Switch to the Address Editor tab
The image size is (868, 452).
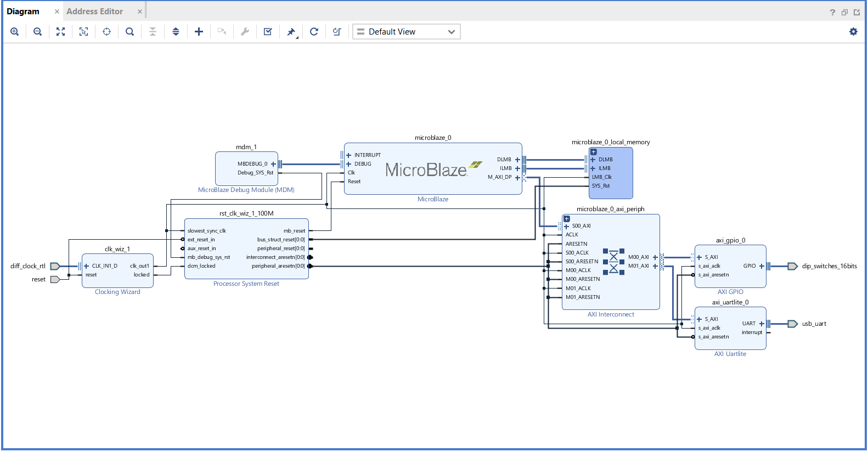[95, 12]
